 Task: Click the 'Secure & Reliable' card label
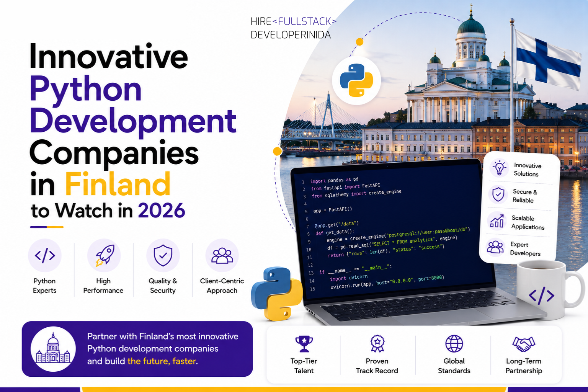pyautogui.click(x=524, y=196)
